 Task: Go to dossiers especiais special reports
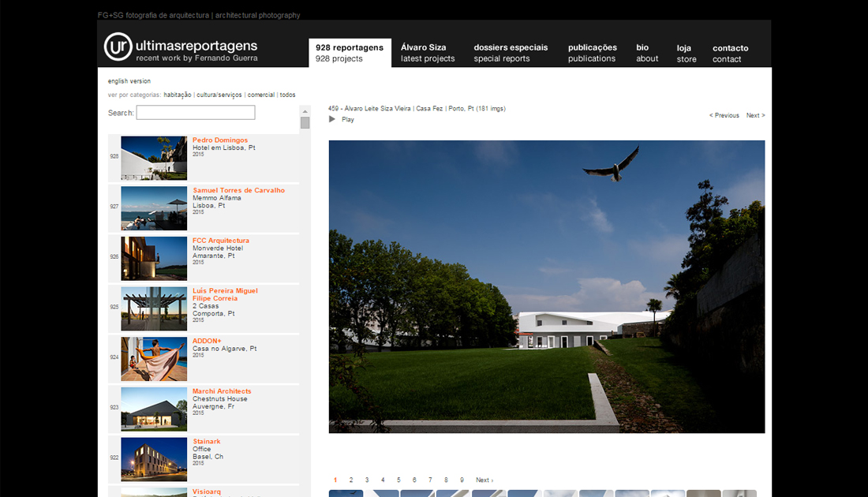coord(510,53)
